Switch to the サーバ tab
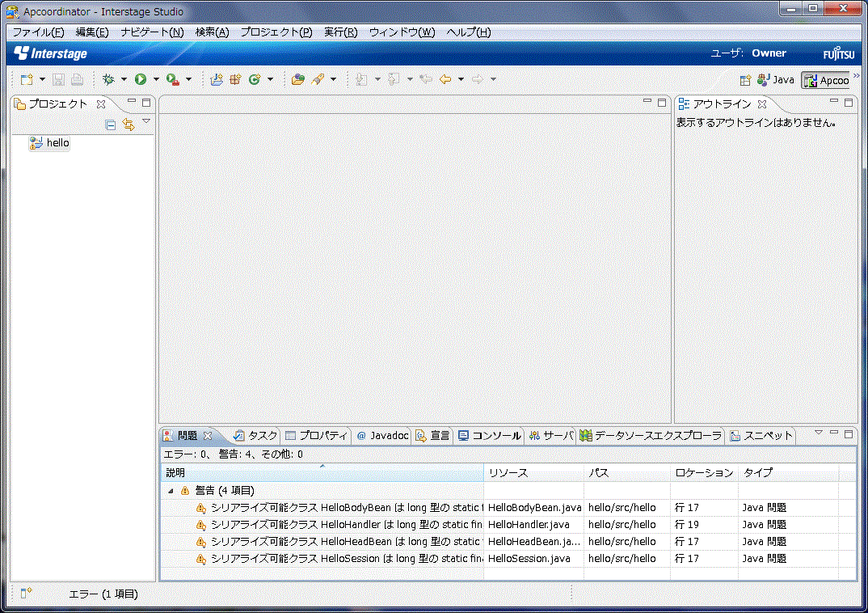Screen dimensions: 868x613 [551, 436]
